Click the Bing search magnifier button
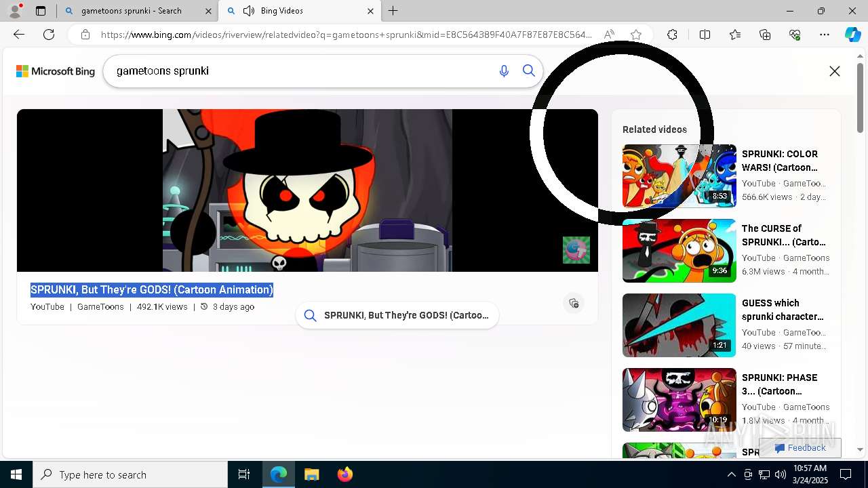 tap(529, 71)
